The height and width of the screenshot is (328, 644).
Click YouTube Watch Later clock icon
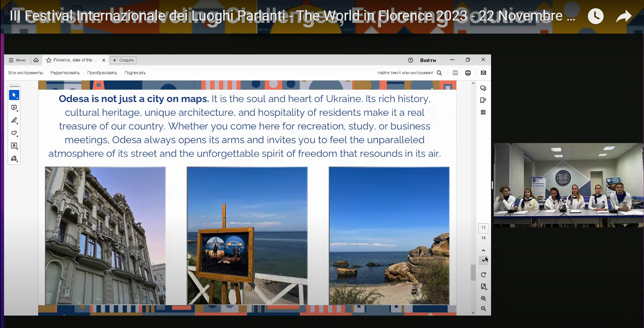click(596, 16)
